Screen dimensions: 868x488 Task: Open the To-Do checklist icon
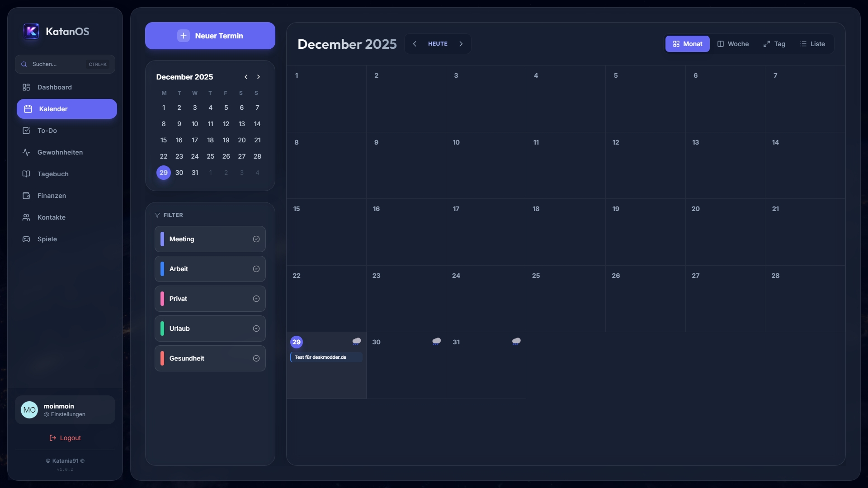click(26, 131)
